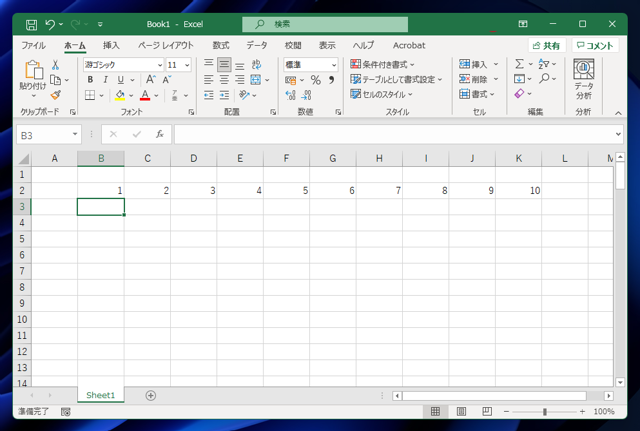Save the workbook with the floppy icon
This screenshot has width=640, height=431.
(31, 25)
